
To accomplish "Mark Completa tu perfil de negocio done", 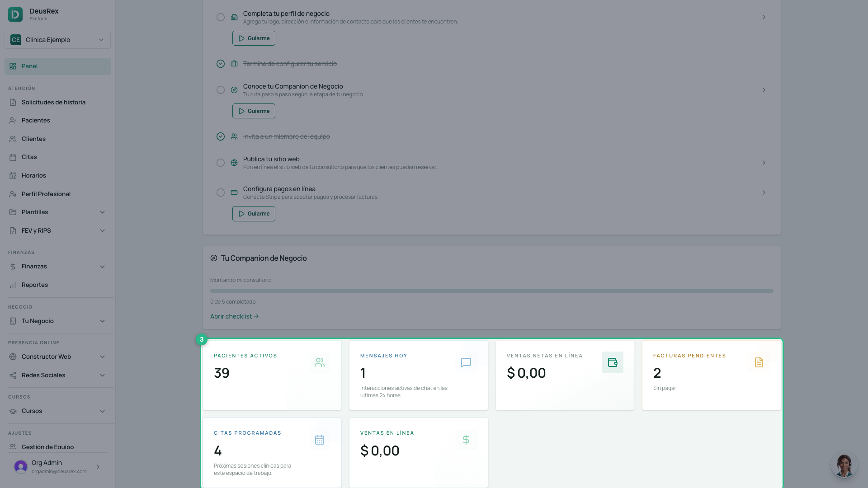I will (x=221, y=17).
